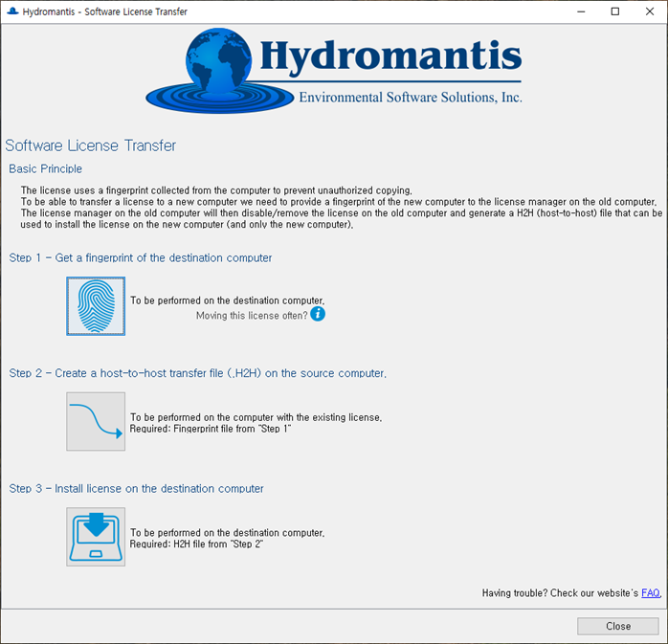This screenshot has height=644, width=668.
Task: Click 'Step 3 - Install license' heading
Action: (x=136, y=489)
